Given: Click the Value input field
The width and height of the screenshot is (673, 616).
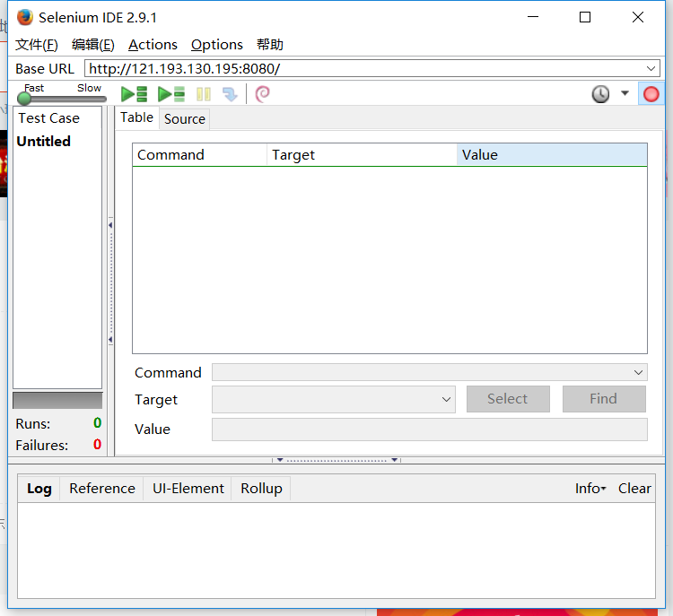Looking at the screenshot, I should point(430,429).
